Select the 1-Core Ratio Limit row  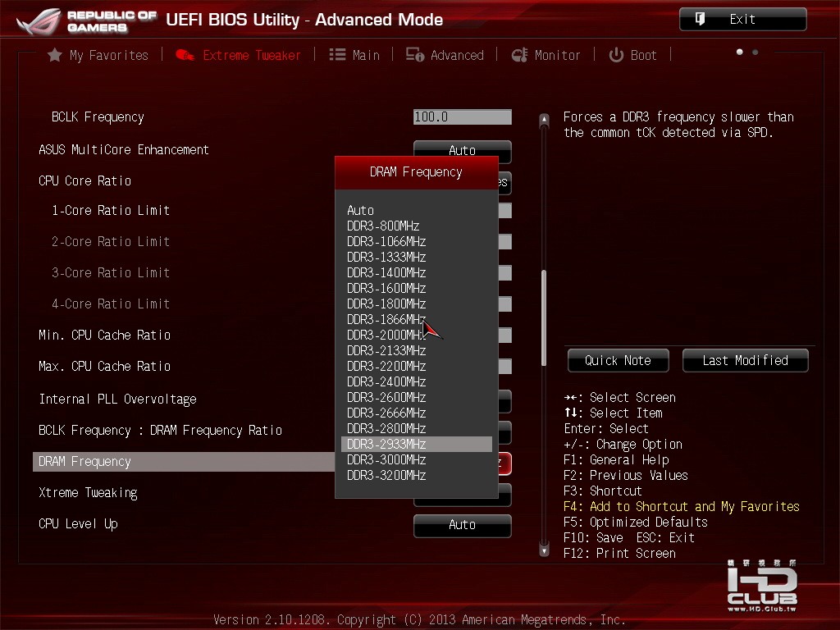tap(111, 211)
